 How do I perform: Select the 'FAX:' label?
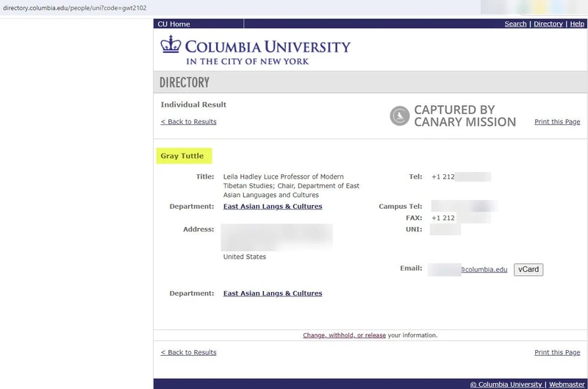click(x=414, y=218)
